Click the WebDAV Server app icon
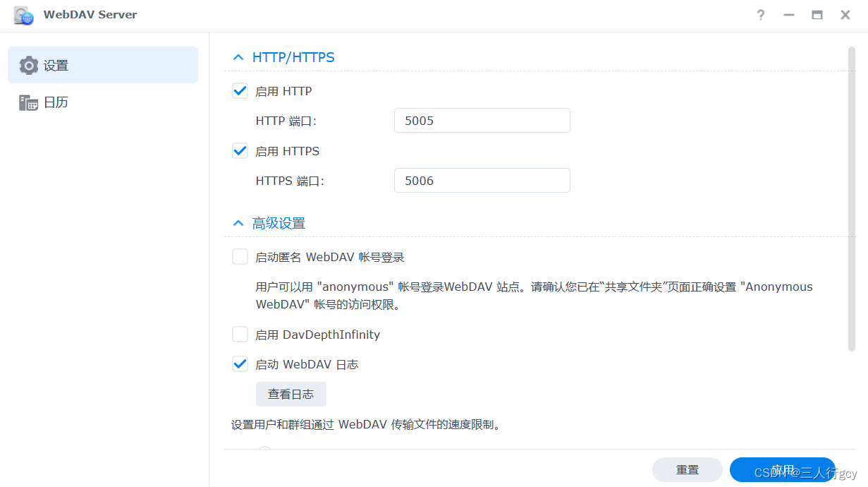The width and height of the screenshot is (868, 487). 23,16
